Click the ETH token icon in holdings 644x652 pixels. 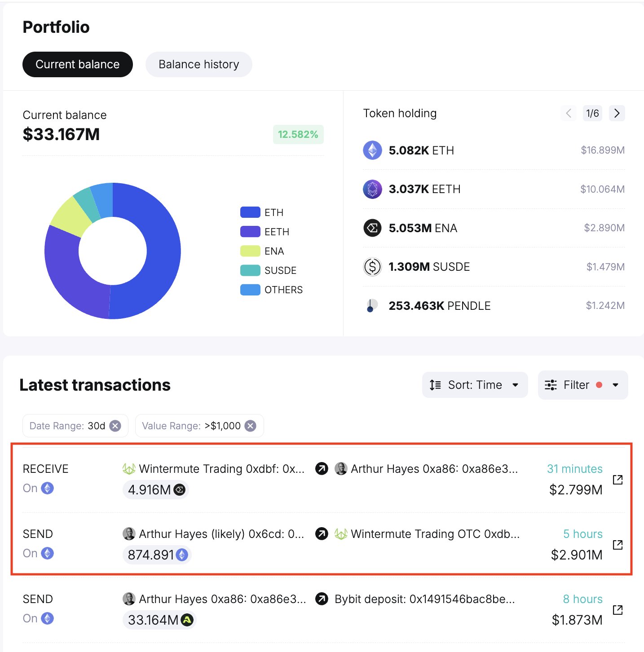click(x=372, y=150)
